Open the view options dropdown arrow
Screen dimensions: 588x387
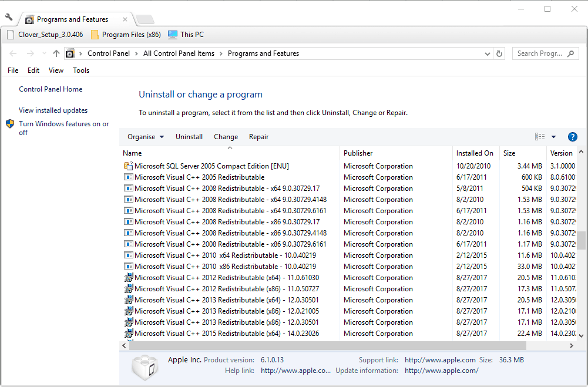click(553, 137)
